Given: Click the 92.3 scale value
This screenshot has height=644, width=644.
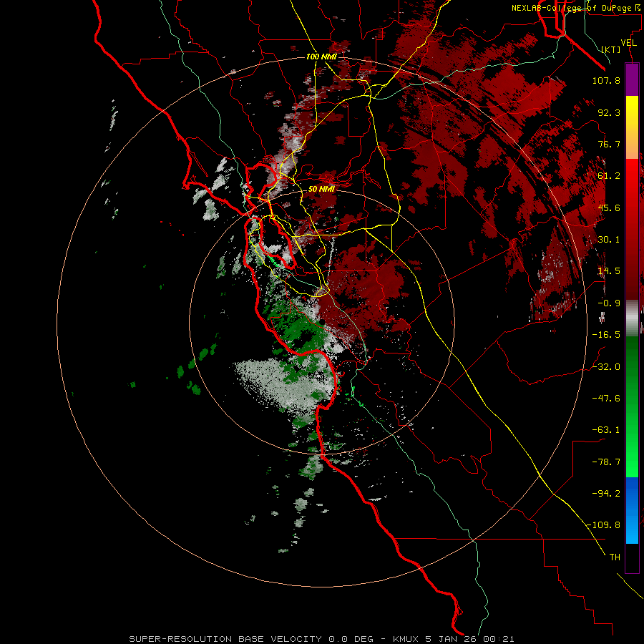Looking at the screenshot, I should (609, 112).
